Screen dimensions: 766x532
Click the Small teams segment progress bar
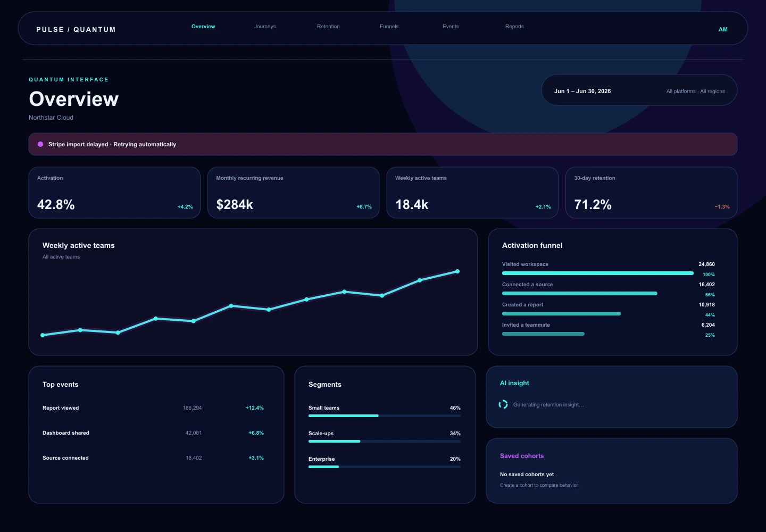point(385,415)
